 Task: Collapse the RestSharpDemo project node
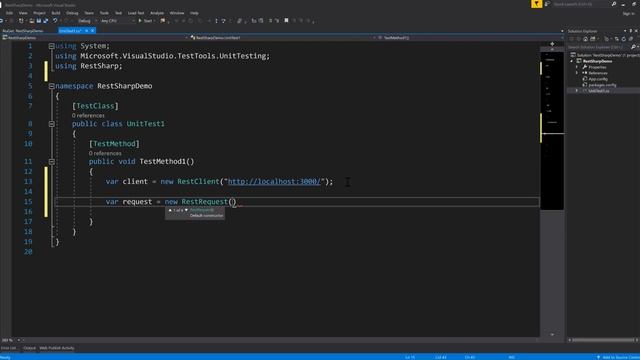pyautogui.click(x=571, y=61)
